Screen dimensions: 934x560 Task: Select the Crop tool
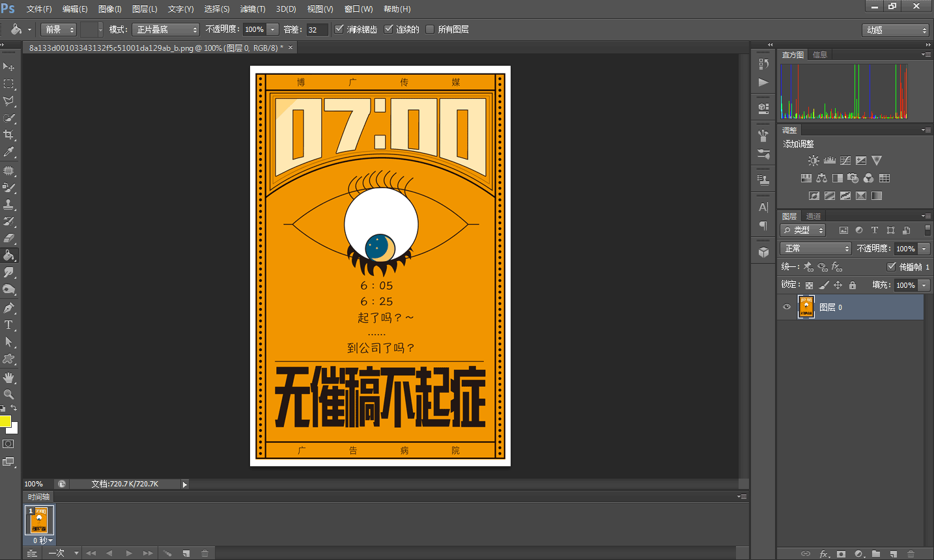pyautogui.click(x=8, y=135)
